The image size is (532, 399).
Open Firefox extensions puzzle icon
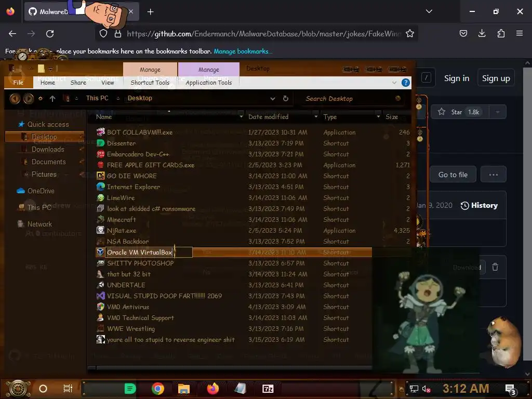click(x=501, y=33)
